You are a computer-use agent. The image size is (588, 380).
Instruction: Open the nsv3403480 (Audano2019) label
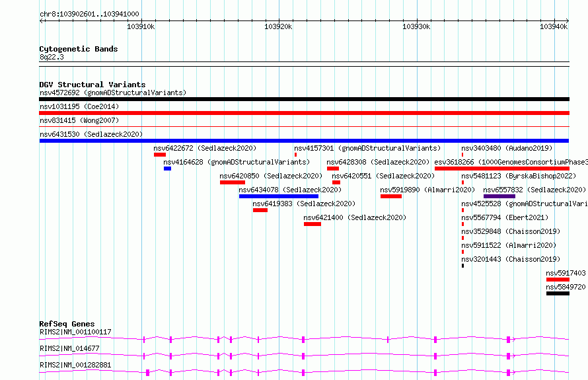507,148
